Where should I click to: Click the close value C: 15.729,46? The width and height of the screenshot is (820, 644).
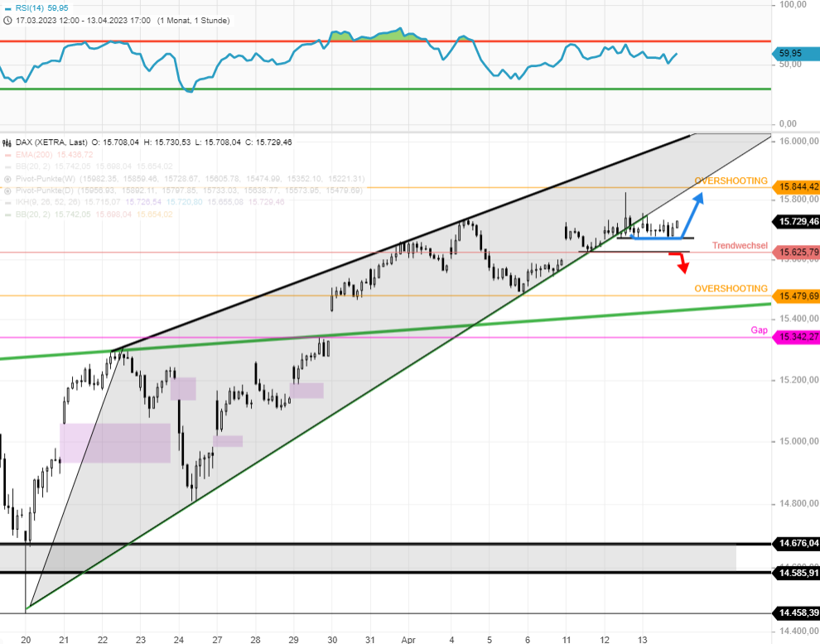(x=268, y=142)
